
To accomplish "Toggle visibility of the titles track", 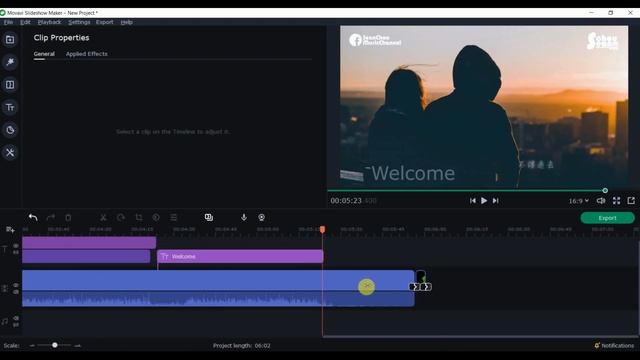I will point(16,246).
